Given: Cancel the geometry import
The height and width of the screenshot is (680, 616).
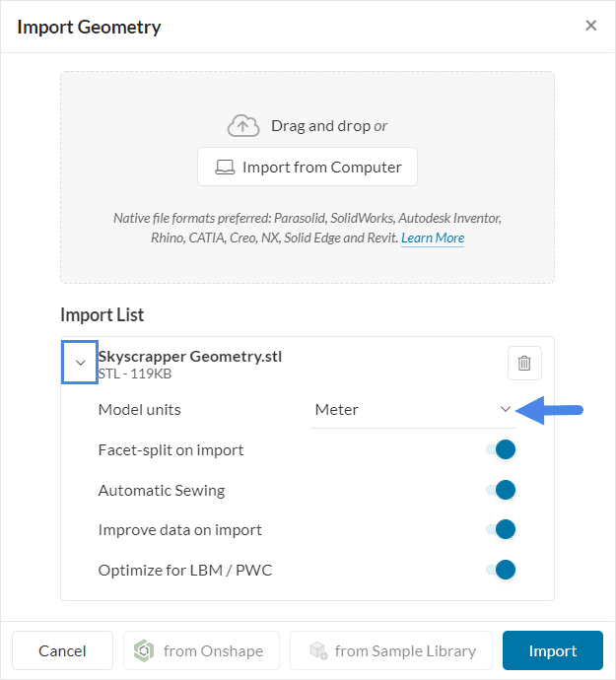Looking at the screenshot, I should (62, 651).
